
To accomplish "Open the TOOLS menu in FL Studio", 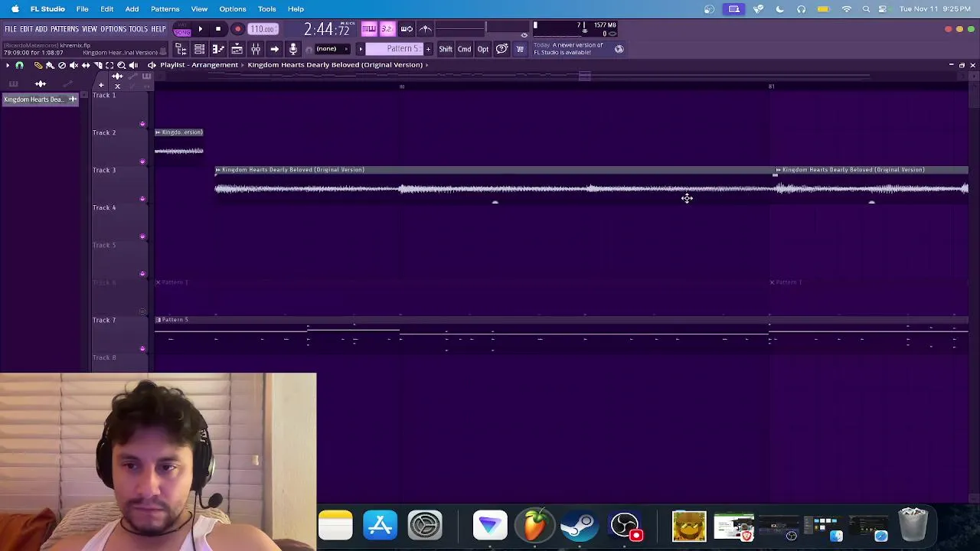I will pos(138,29).
